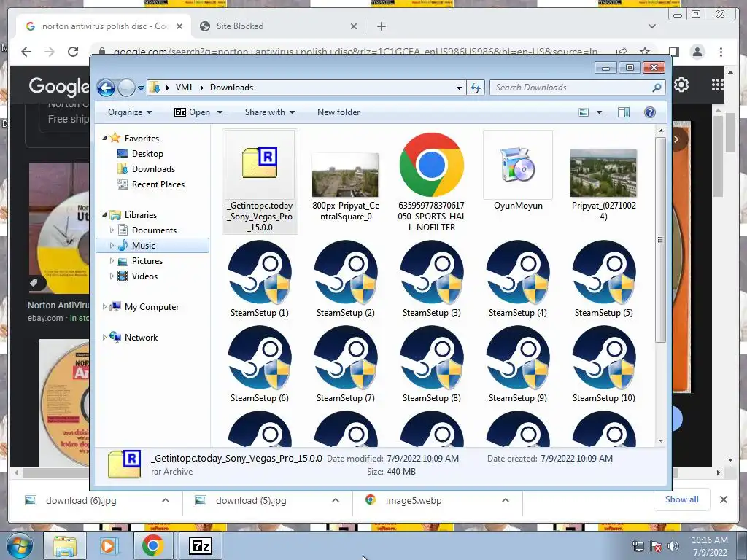The width and height of the screenshot is (747, 560).
Task: Select SteamSetup (4) file
Action: (x=518, y=279)
